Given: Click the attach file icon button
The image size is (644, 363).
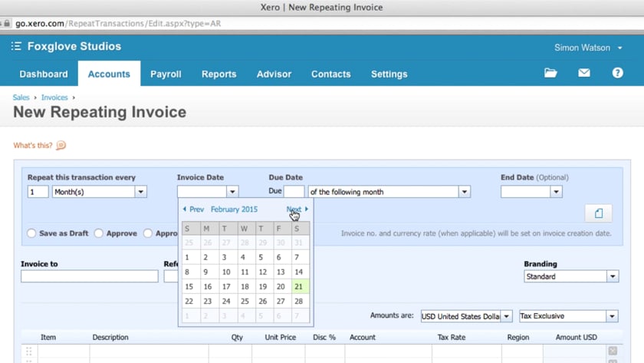Looking at the screenshot, I should point(599,213).
